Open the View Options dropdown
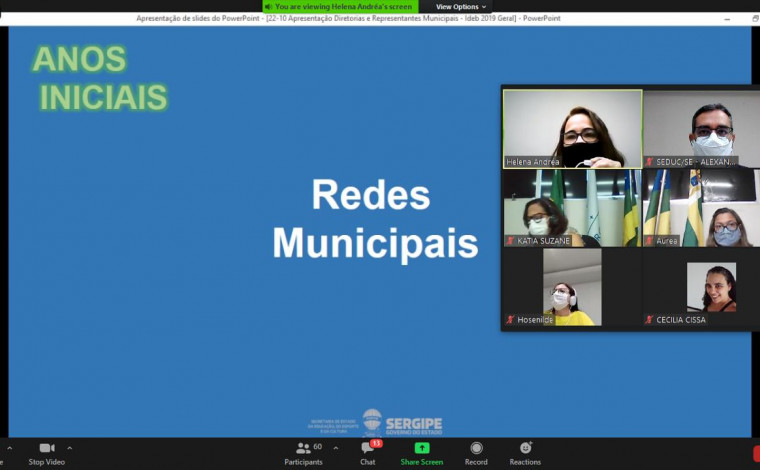This screenshot has height=470, width=760. click(x=461, y=6)
